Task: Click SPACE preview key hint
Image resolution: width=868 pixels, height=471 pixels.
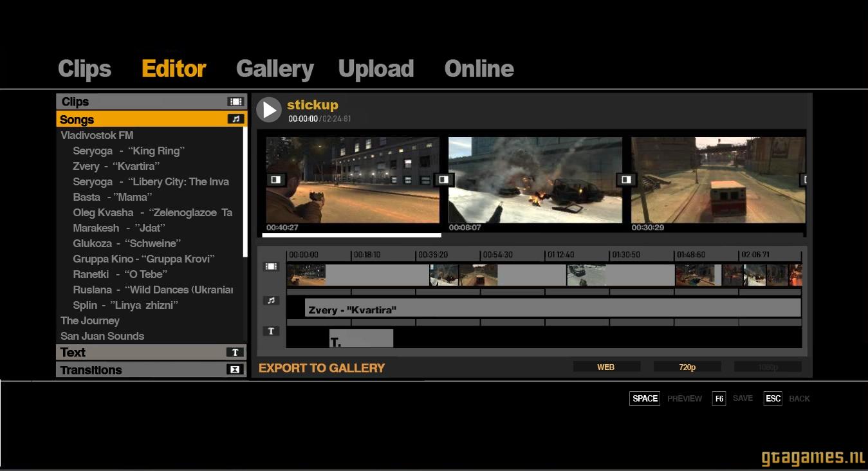Action: (645, 398)
